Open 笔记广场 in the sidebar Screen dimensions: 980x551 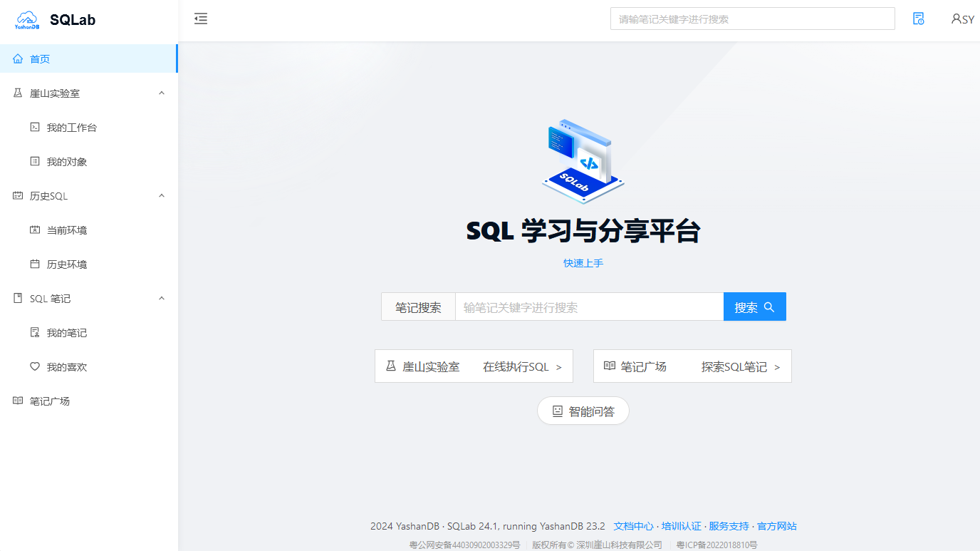(88, 401)
